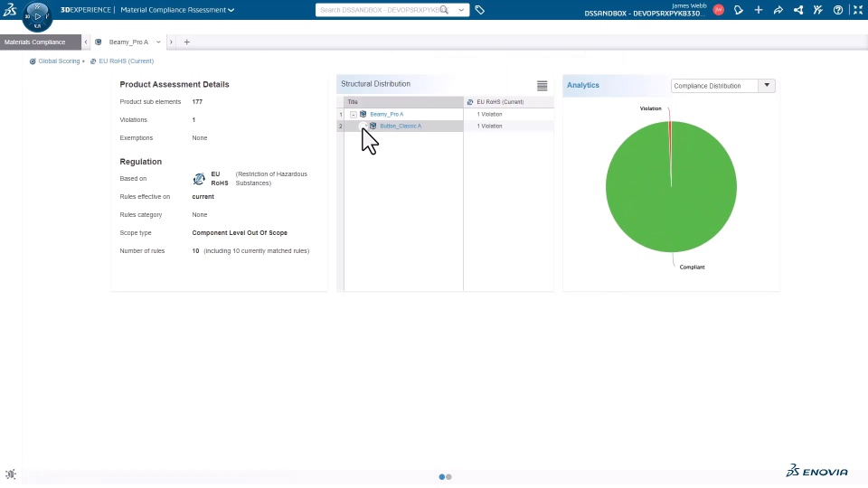Click James Webb user avatar
The height and width of the screenshot is (488, 868).
(719, 10)
